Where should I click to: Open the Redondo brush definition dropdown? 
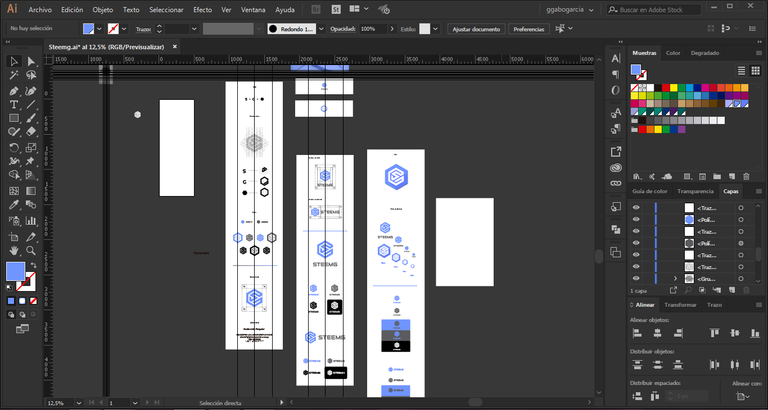(x=321, y=29)
